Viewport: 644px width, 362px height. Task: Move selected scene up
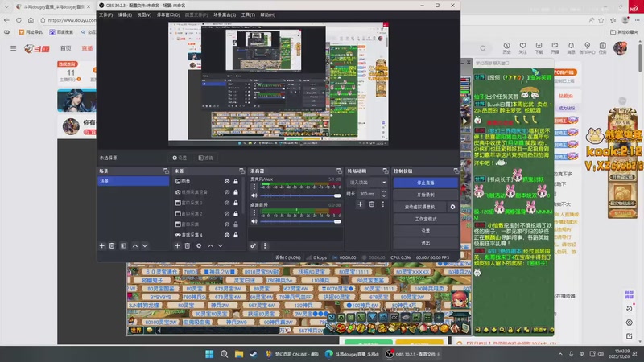point(135,246)
